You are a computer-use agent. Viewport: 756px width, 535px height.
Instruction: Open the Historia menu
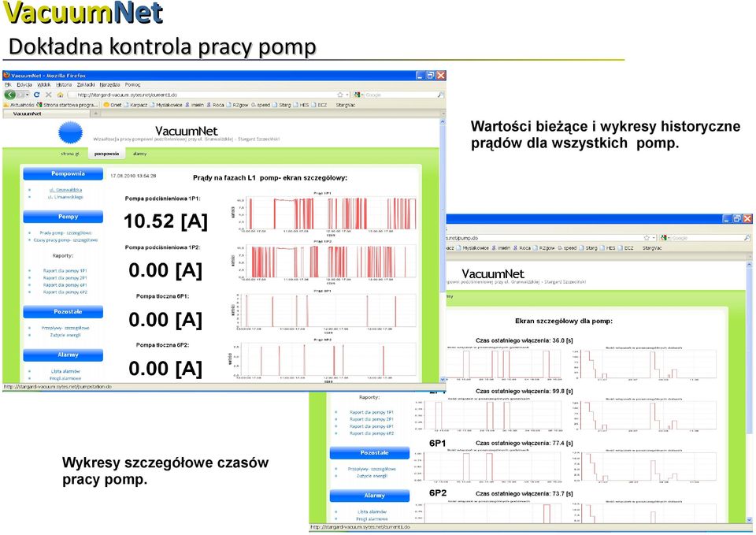pyautogui.click(x=64, y=84)
